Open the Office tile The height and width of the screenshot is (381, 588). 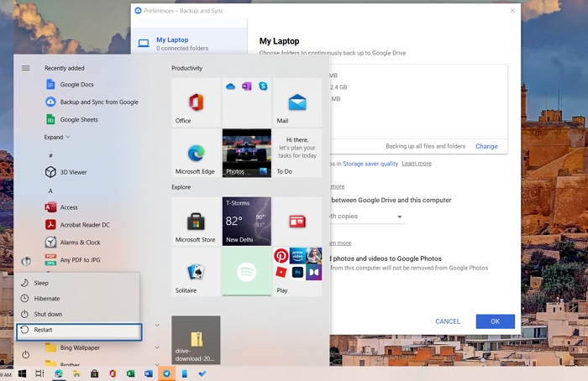196,102
